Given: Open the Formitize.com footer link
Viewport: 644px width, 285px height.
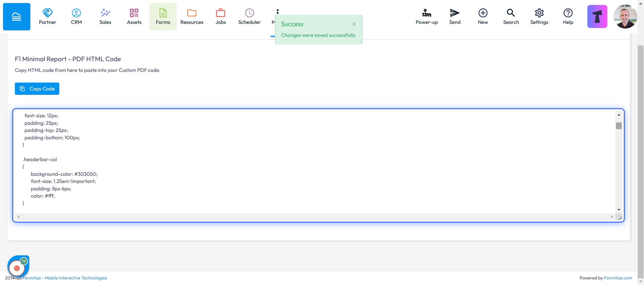Looking at the screenshot, I should point(618,278).
